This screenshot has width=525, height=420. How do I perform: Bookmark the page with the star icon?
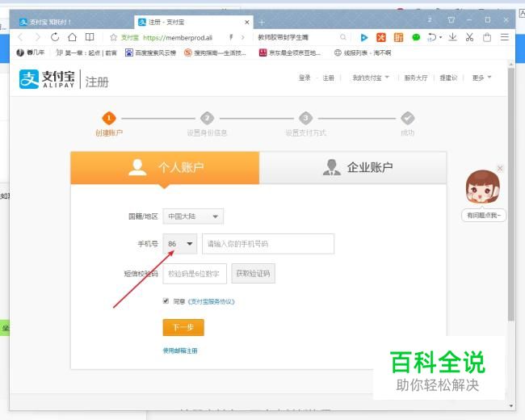tap(113, 37)
